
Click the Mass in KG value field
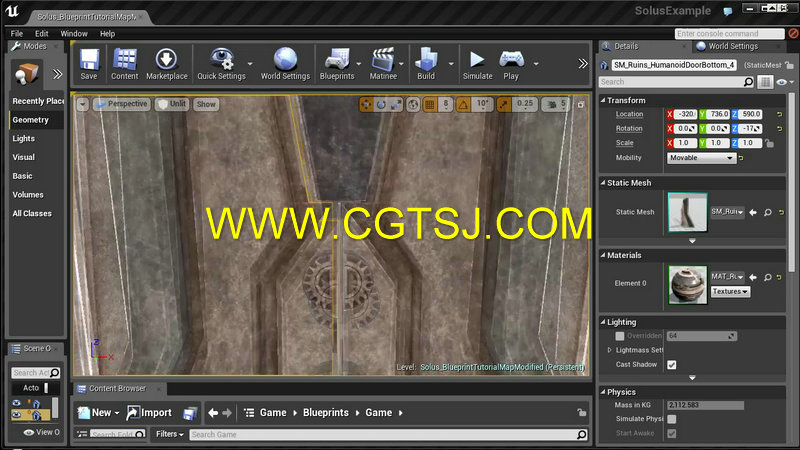pyautogui.click(x=705, y=405)
